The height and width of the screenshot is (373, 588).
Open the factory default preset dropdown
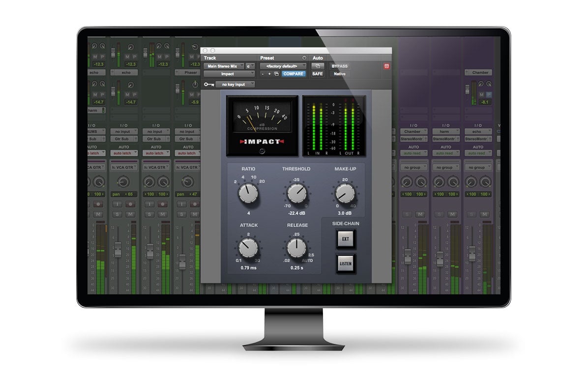(283, 66)
